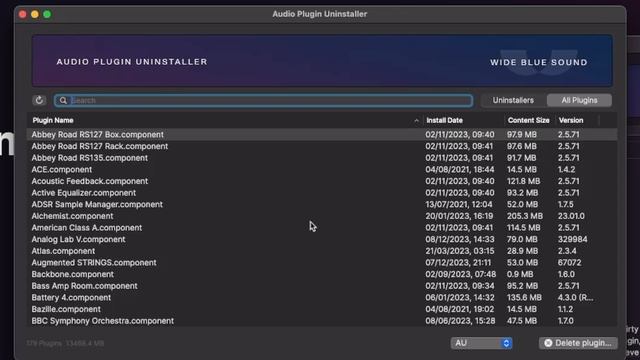This screenshot has width=640, height=360.
Task: Select Alchemist.component plugin row
Action: (x=322, y=216)
